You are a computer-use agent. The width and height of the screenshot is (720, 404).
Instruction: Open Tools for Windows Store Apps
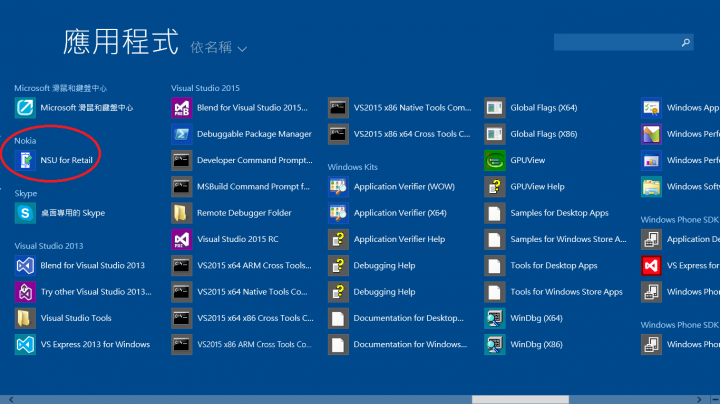(554, 292)
